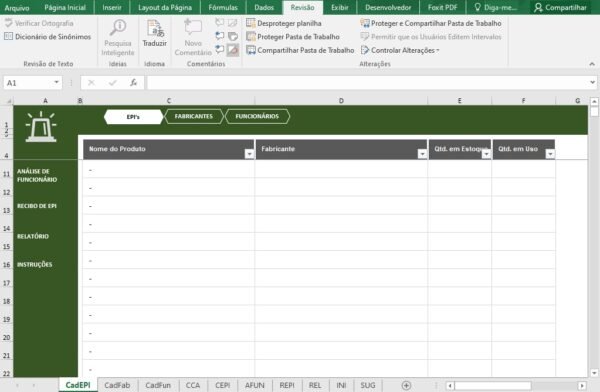Switch to Dados tab
600x392 pixels.
pos(264,7)
